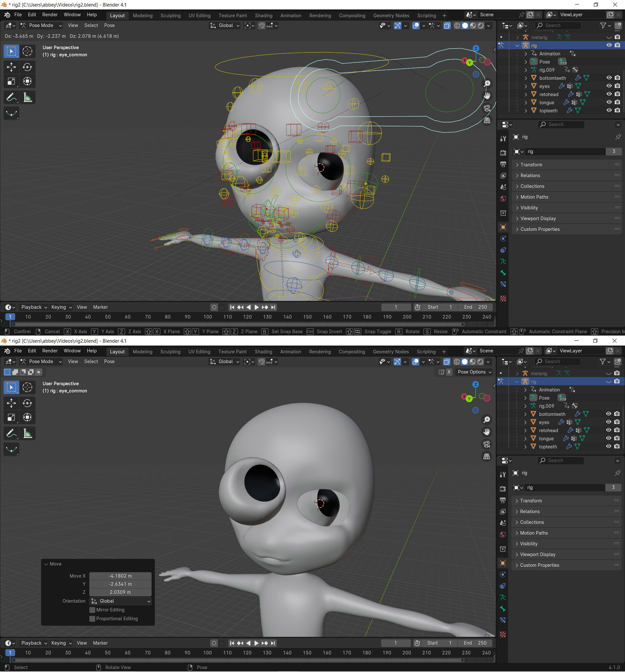
Task: Hide the tongue object in the top outliner
Action: point(609,102)
